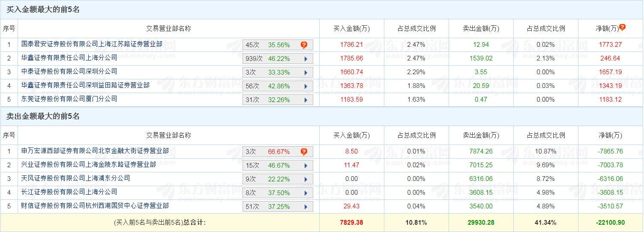Click the 买入金额(万) header in top table
The image size is (644, 232).
pos(351,28)
